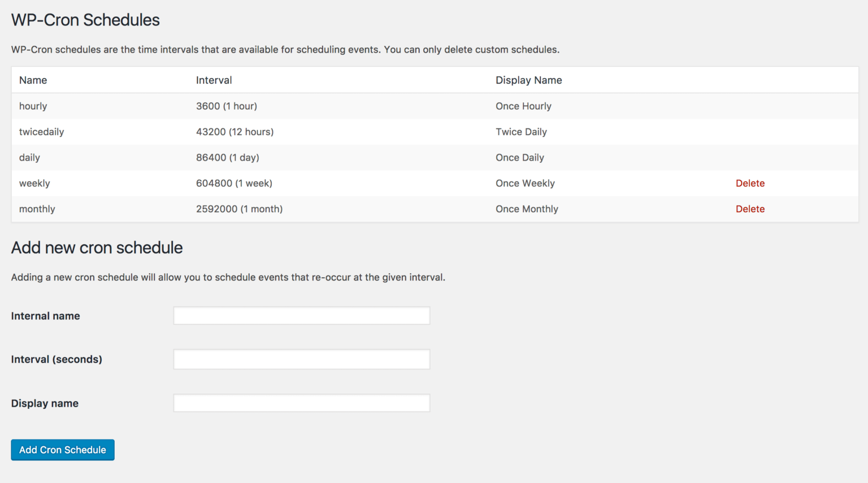This screenshot has height=483, width=868.
Task: Click the 'Once Weekly' display name
Action: [525, 183]
